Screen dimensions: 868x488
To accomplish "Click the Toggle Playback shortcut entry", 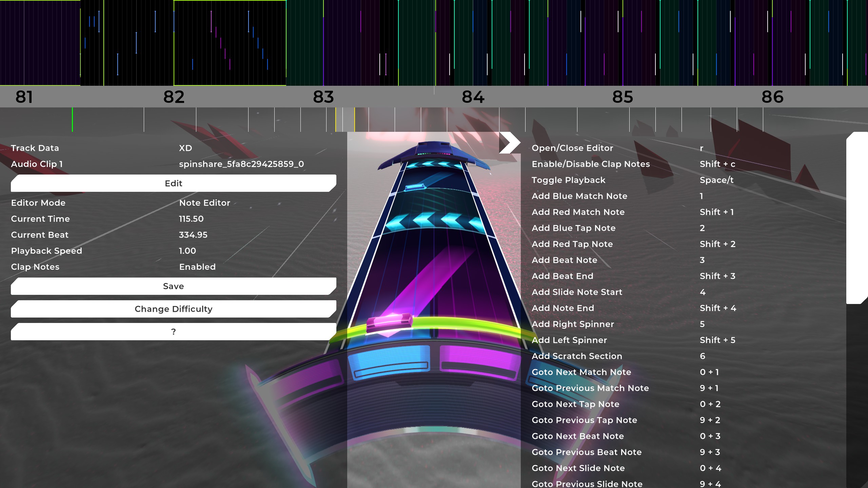I will pyautogui.click(x=568, y=180).
